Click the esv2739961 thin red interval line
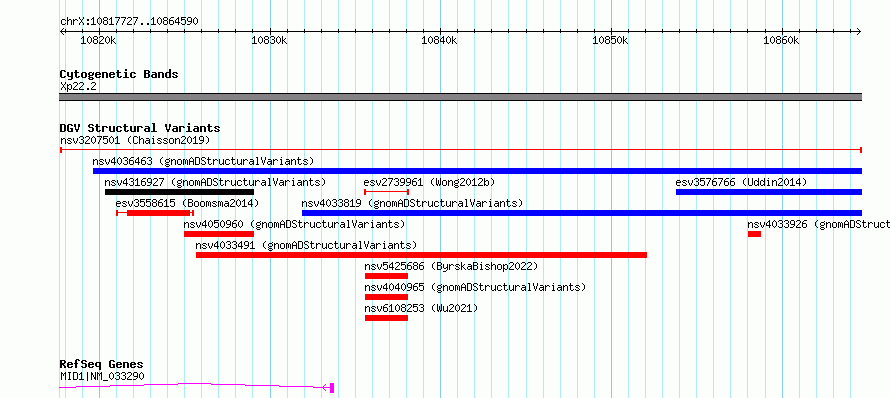 [387, 192]
